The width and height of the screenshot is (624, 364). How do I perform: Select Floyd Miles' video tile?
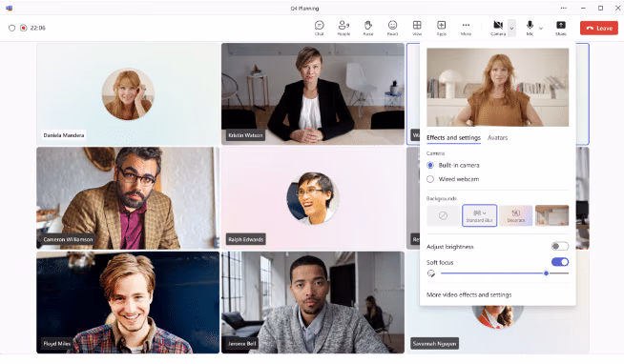pos(128,302)
